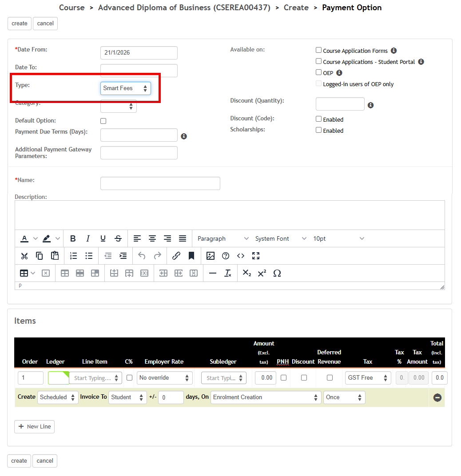This screenshot has width=461, height=476.
Task: Toggle bold formatting in description editor
Action: [x=73, y=238]
